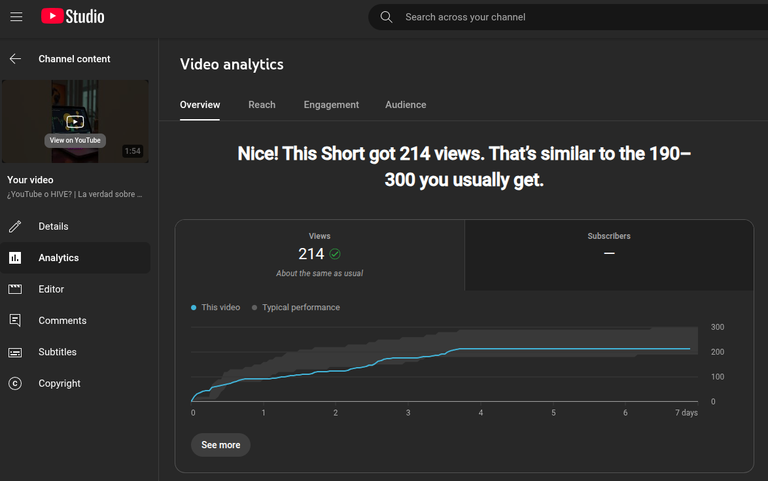Open the Engagement tab
Screen dimensions: 768x481
[331, 105]
